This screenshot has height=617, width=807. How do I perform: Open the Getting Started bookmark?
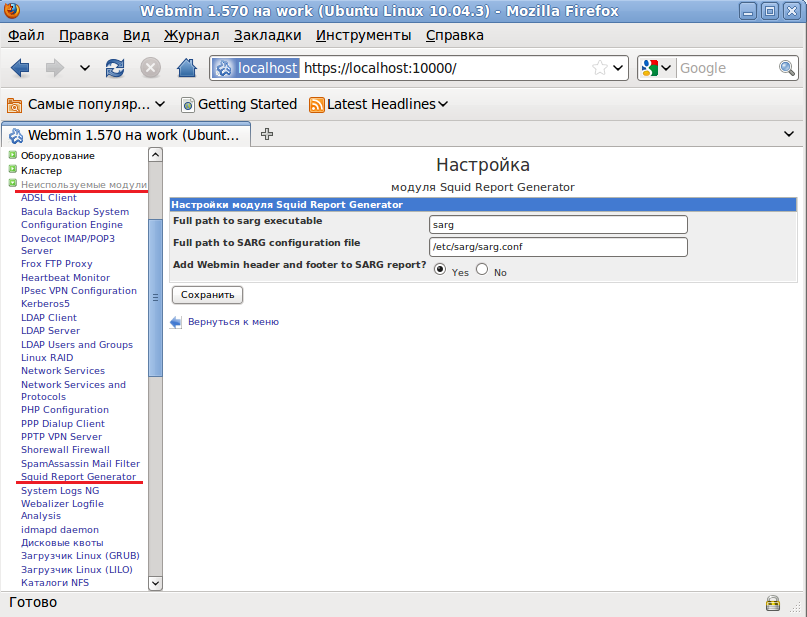[x=239, y=104]
